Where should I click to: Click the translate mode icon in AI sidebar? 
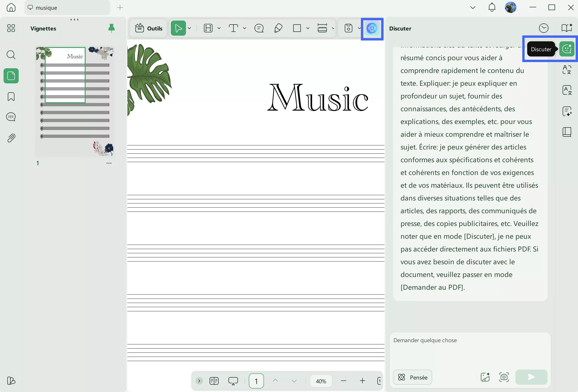[x=567, y=70]
